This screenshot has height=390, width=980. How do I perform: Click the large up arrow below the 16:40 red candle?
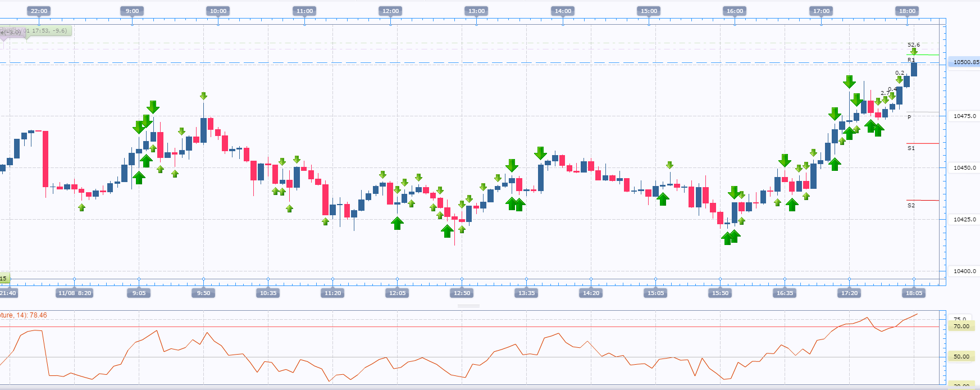(x=792, y=205)
